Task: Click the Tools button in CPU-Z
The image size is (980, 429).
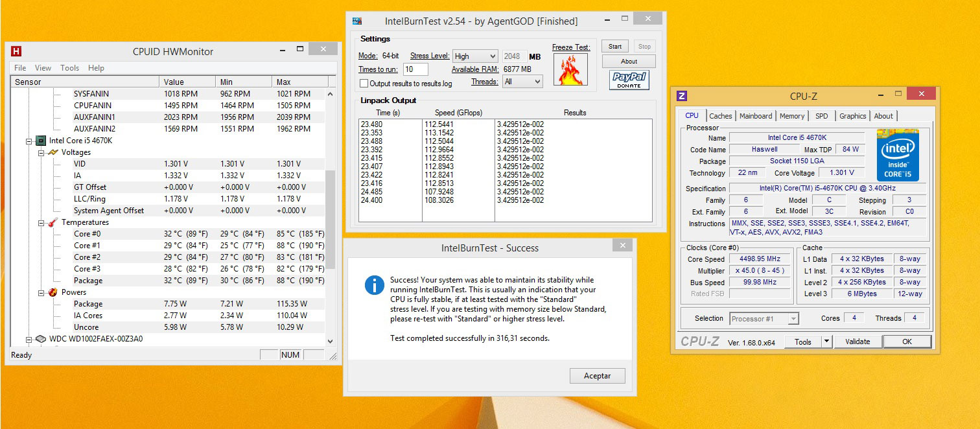Action: (x=802, y=342)
